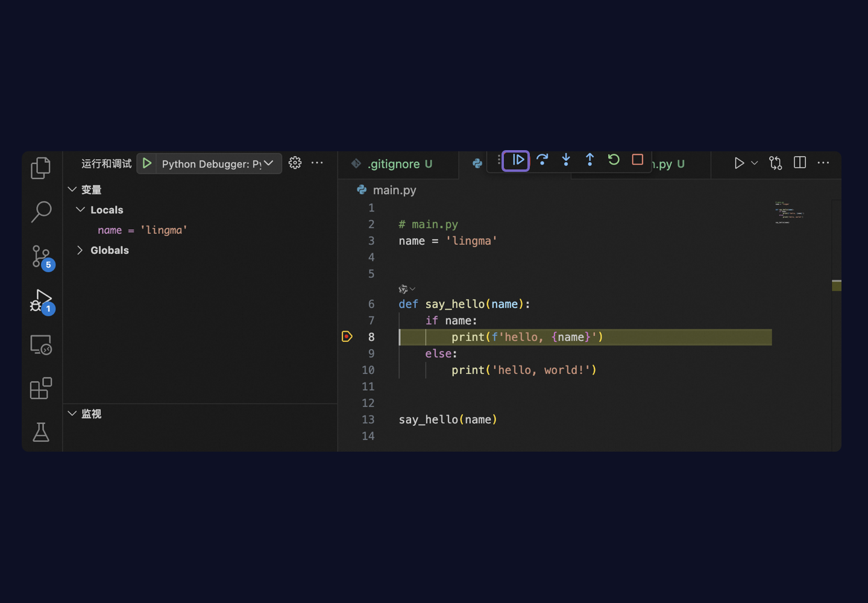Open the code lens icon above say_hello
Image resolution: width=868 pixels, height=603 pixels.
click(x=403, y=289)
